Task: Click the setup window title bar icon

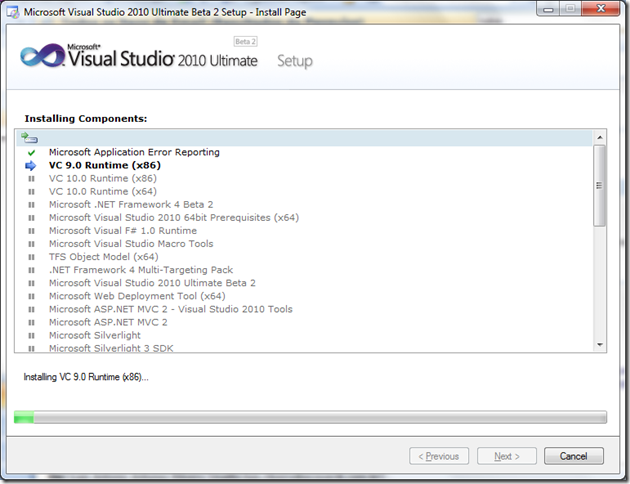Action: [x=13, y=12]
